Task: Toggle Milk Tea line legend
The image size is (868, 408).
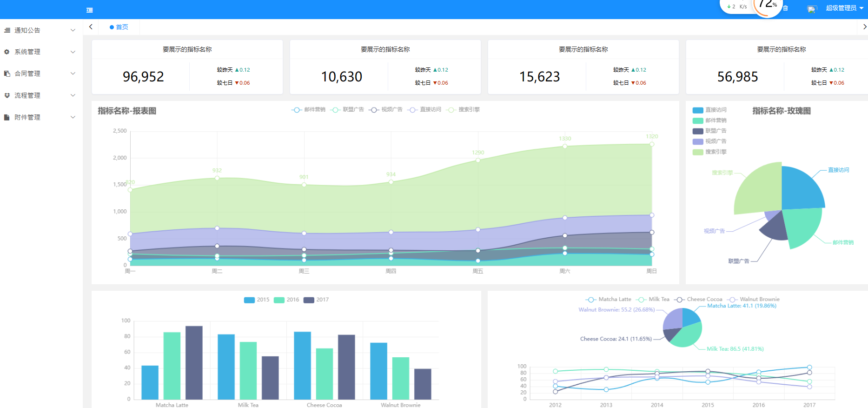Action: pos(653,300)
